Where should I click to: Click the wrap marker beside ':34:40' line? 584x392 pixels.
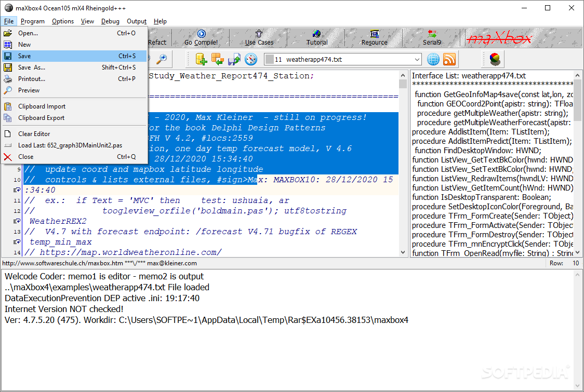[17, 190]
